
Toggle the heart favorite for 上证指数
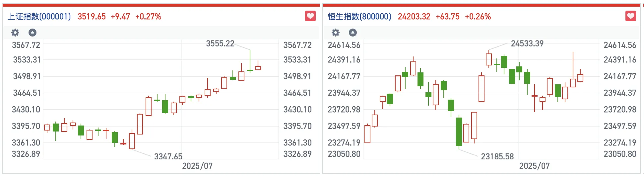tap(310, 16)
